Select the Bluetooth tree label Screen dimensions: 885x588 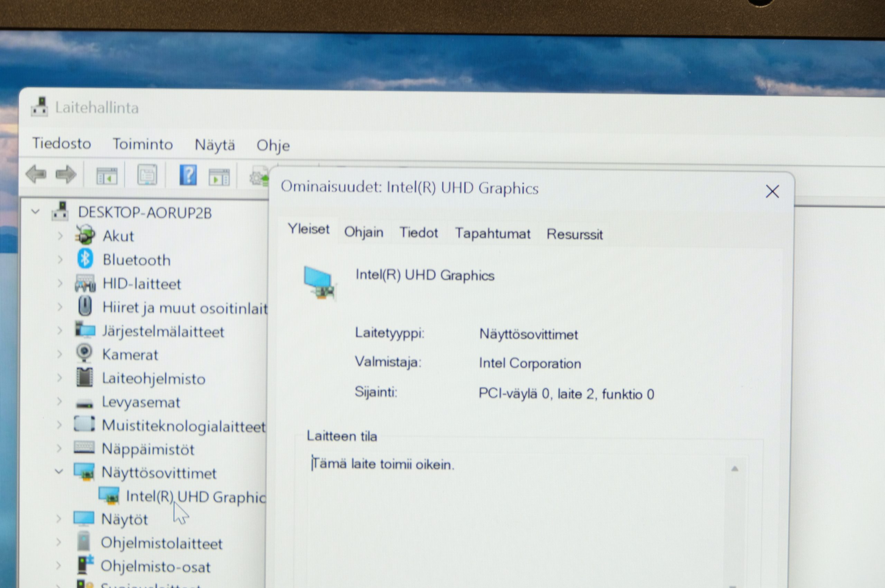coord(137,260)
